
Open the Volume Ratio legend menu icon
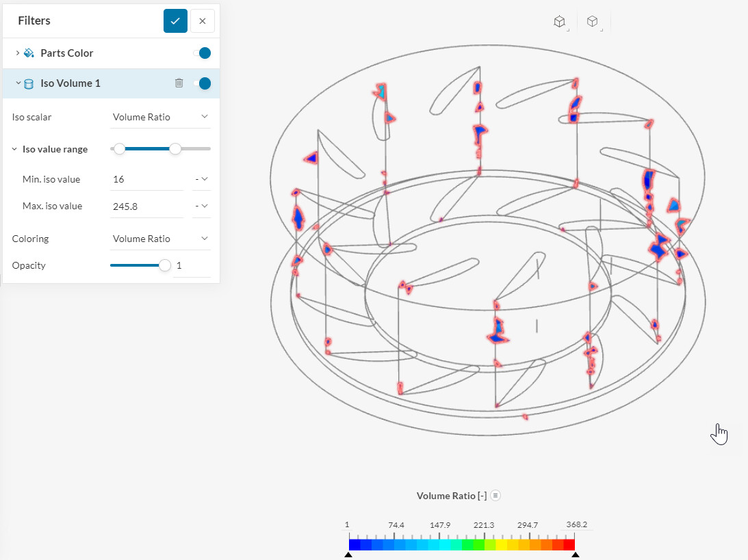495,495
